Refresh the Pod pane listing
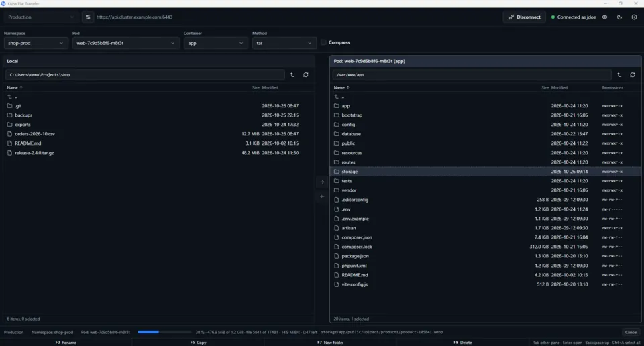Screen dimensions: 644x346 633,74
